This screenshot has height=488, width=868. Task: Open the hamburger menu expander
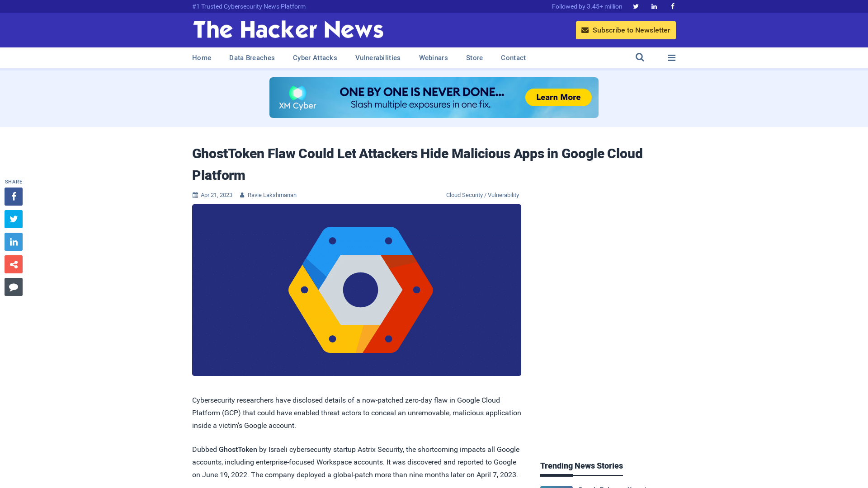(x=671, y=58)
